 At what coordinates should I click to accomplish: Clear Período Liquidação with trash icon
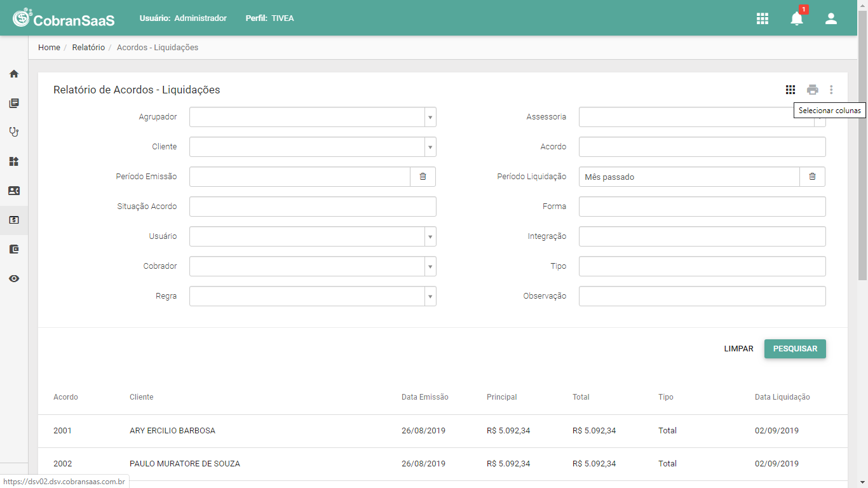point(812,177)
